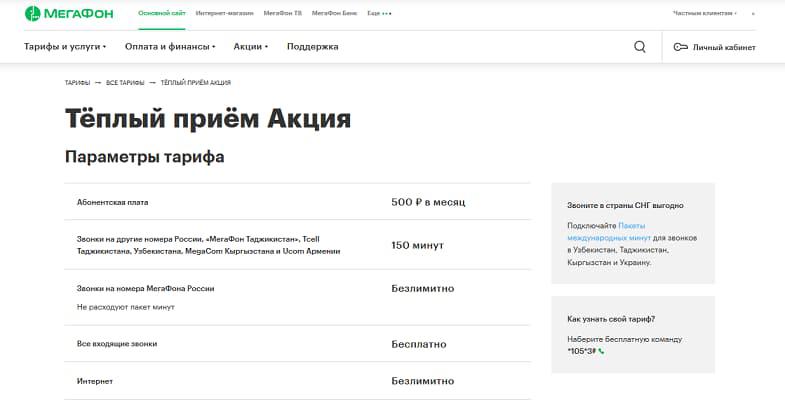Switch to the Интернет-магазин tab
This screenshot has width=785, height=411.
point(224,14)
